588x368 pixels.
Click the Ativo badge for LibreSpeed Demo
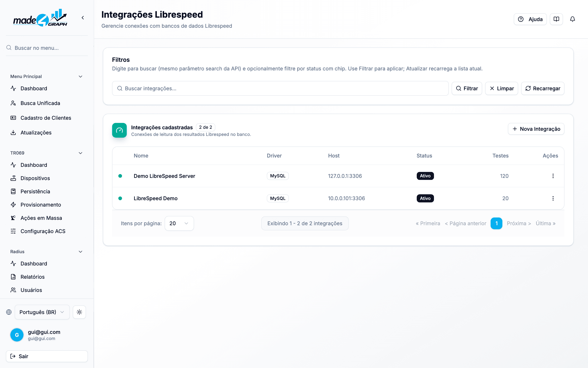click(x=425, y=198)
